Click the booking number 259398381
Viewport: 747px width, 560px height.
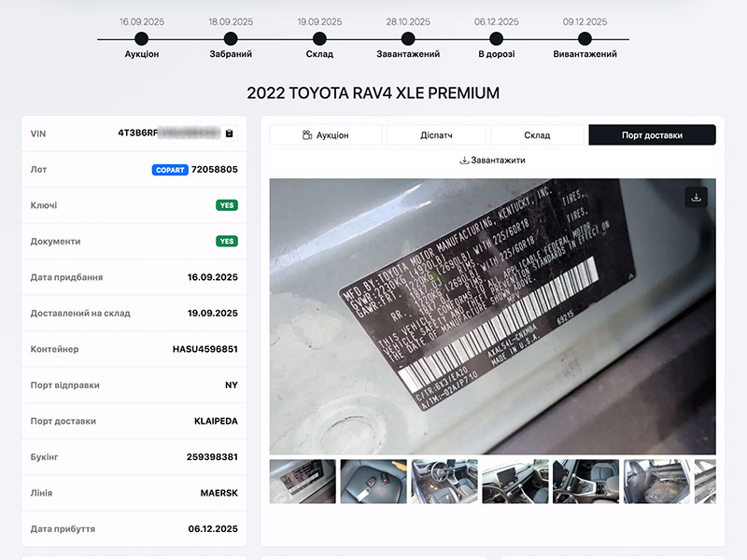tap(212, 457)
